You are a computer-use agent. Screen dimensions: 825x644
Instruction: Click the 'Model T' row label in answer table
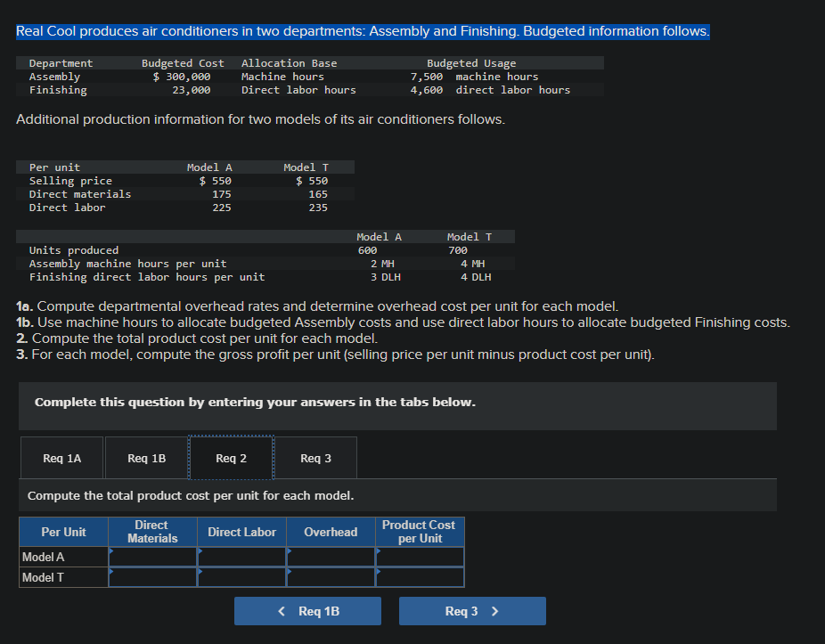(63, 577)
